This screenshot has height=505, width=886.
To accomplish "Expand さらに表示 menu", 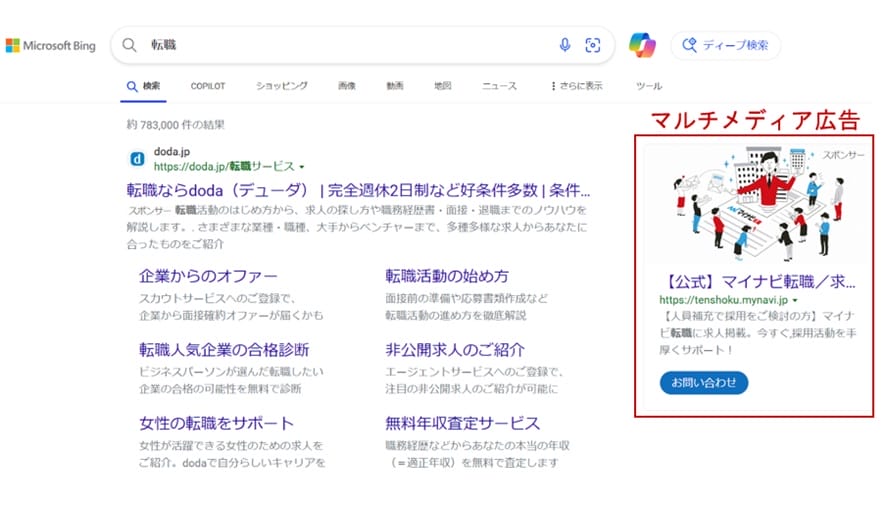I will pos(576,86).
